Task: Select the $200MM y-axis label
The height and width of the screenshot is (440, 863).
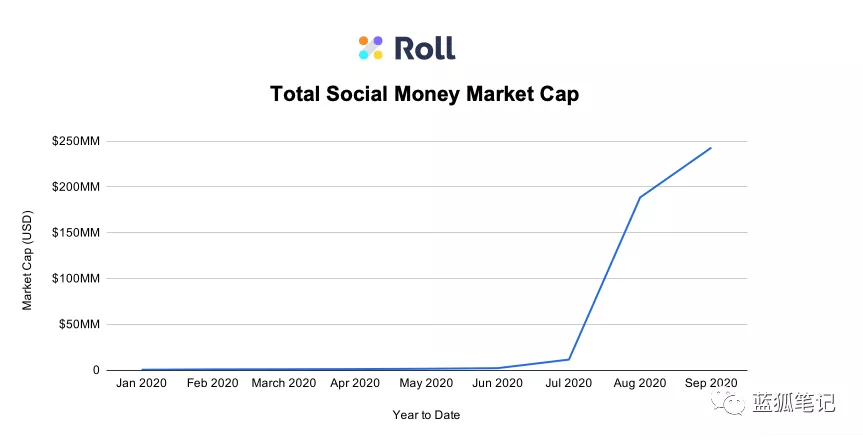Action: click(x=77, y=187)
